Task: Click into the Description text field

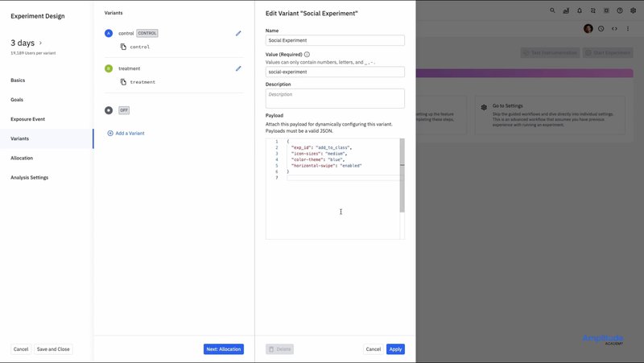Action: click(x=335, y=98)
